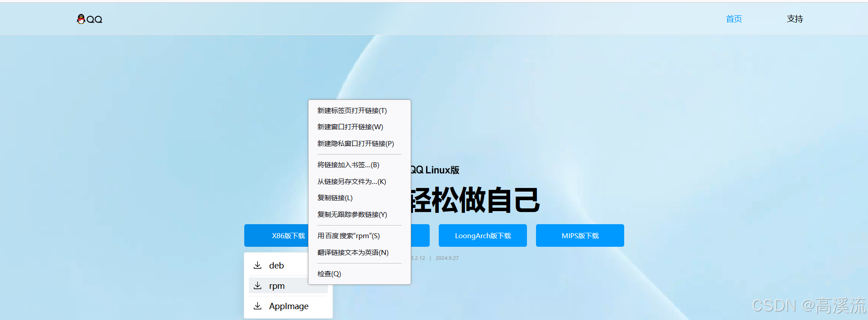
Task: Choose 新建窗口打开链接(W) in context menu
Action: 360,127
